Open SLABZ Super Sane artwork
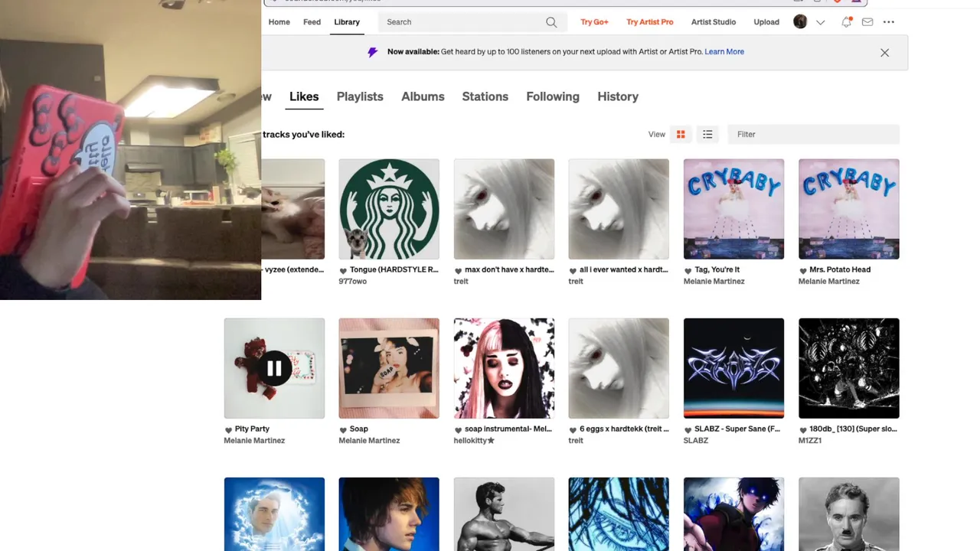Image resolution: width=980 pixels, height=551 pixels. [x=733, y=368]
